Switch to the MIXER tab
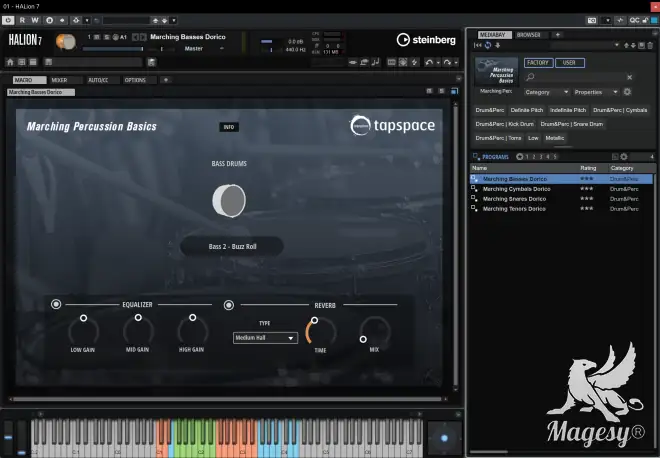Image resolution: width=660 pixels, height=458 pixels. 66,80
